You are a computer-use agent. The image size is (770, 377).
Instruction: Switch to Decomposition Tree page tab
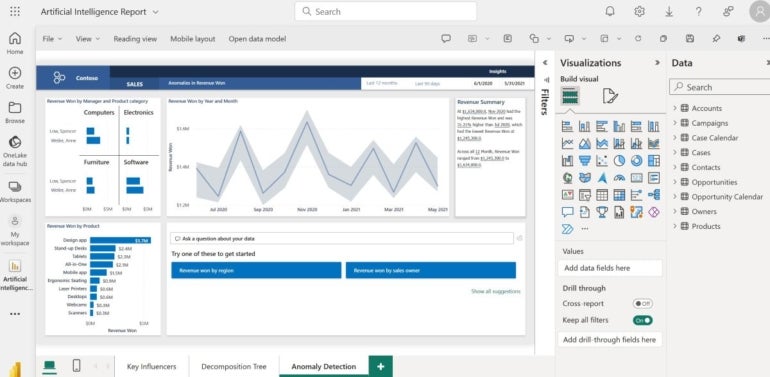pos(234,366)
